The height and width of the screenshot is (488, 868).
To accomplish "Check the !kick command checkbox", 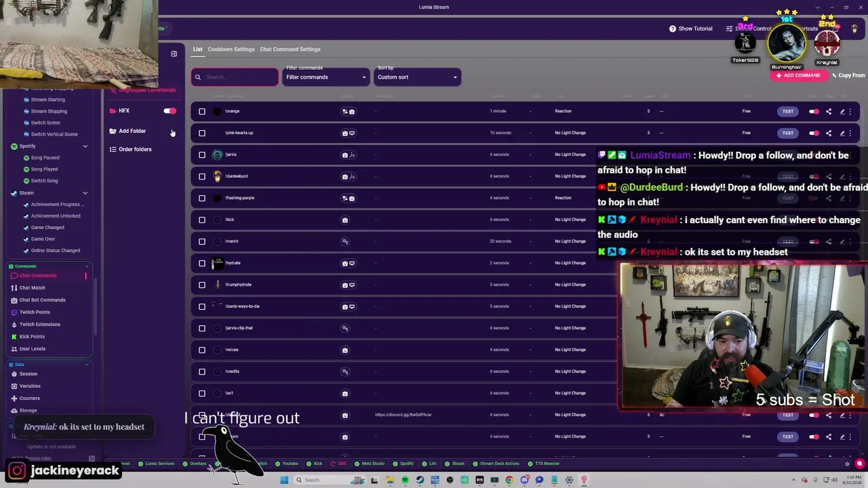I will click(202, 220).
